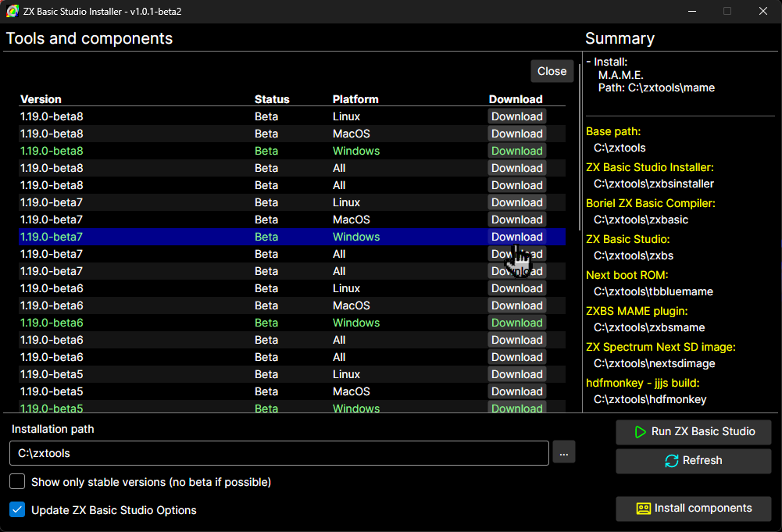782x532 pixels.
Task: Download highlighted 1.19.0-beta7 Windows build
Action: pos(516,237)
